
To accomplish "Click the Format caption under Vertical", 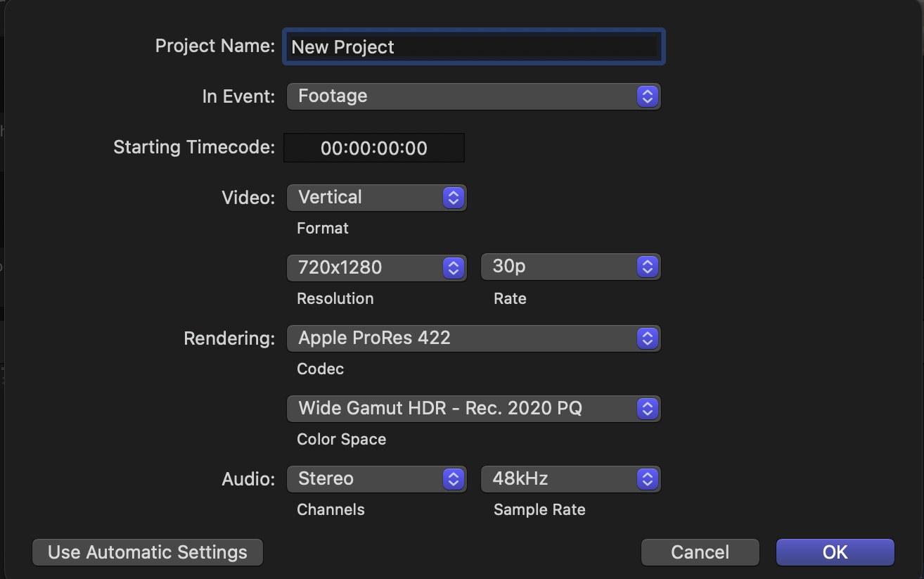I will tap(323, 229).
